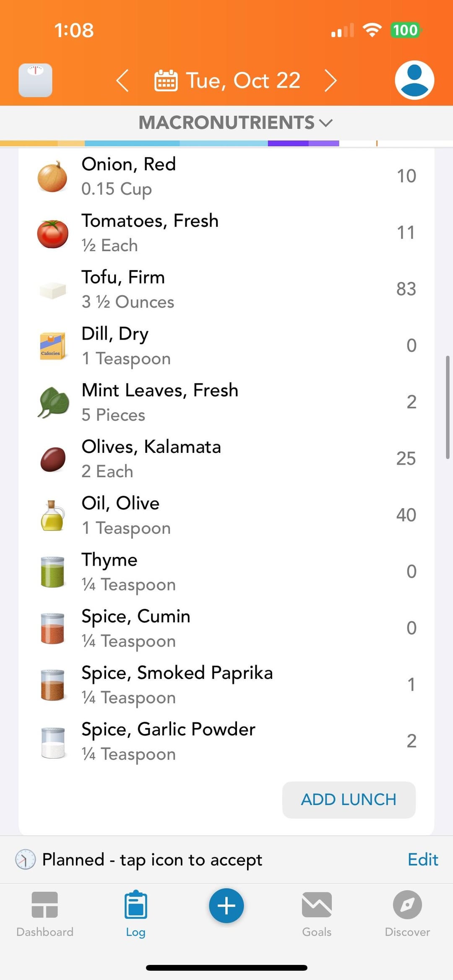Tap the Edit link
453x980 pixels.
[423, 860]
